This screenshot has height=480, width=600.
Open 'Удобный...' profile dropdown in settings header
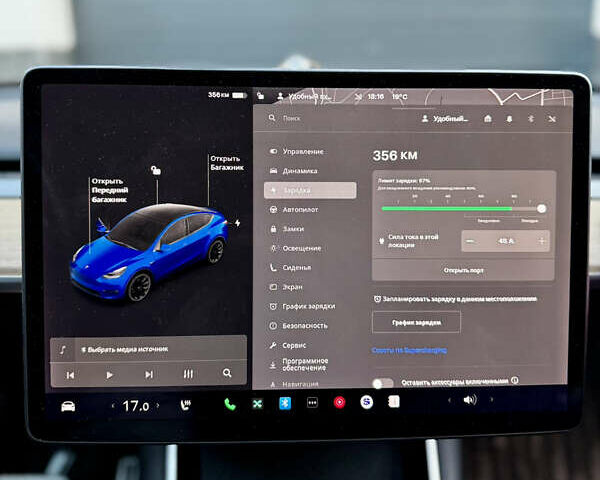point(445,119)
